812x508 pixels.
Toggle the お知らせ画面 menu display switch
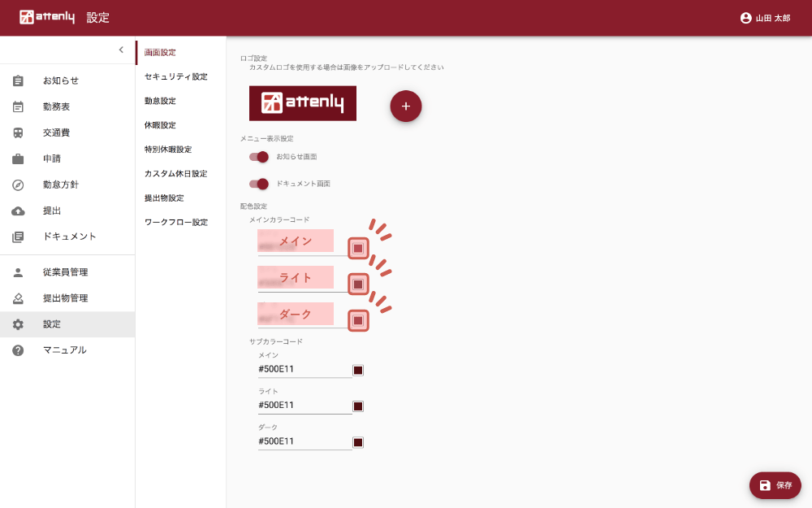pyautogui.click(x=259, y=157)
